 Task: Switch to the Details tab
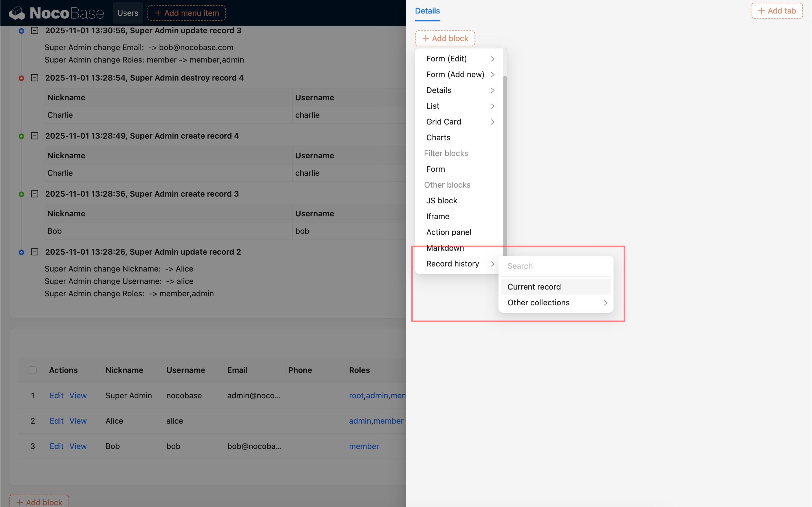[x=427, y=11]
